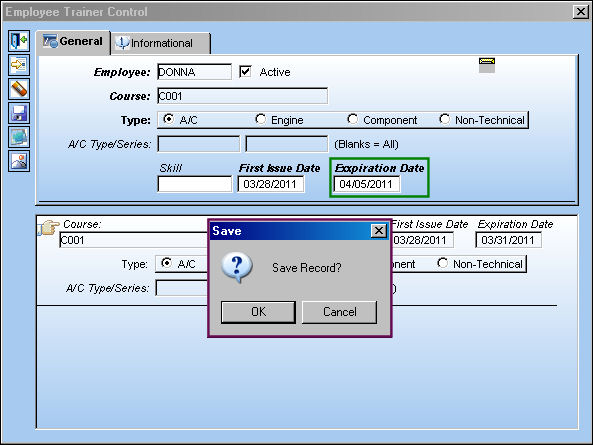Screen dimensions: 593x445
Task: Click lower A/C Type/Series input field
Action: [x=182, y=288]
